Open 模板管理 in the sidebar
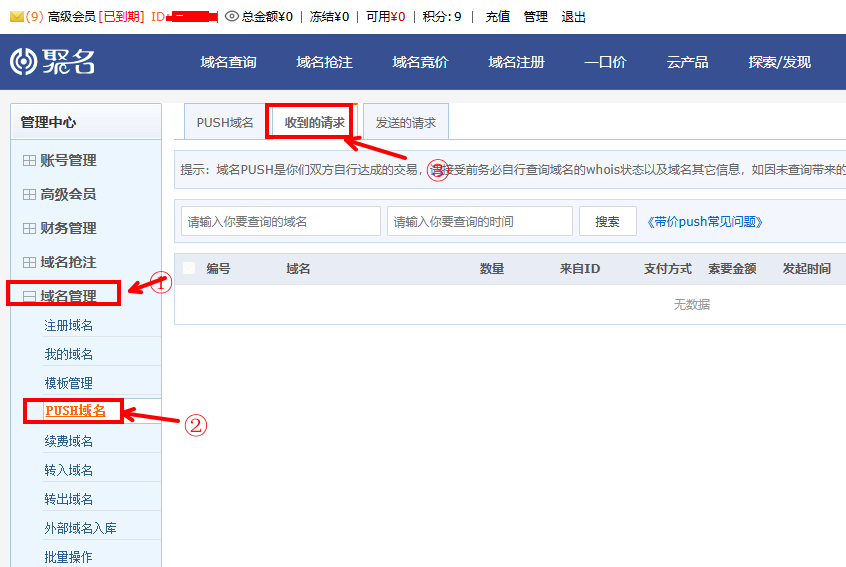Screen dimensions: 846x567 [x=69, y=383]
